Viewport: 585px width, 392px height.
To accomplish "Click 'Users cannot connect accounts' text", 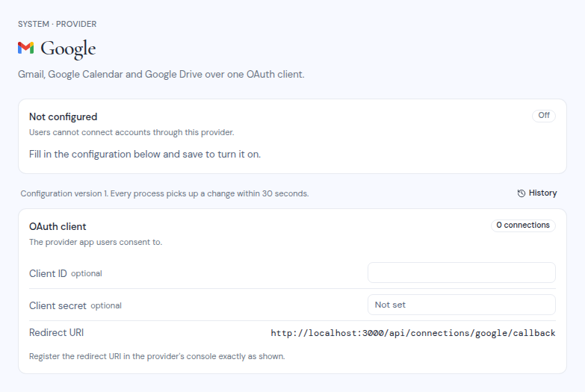I will 131,132.
